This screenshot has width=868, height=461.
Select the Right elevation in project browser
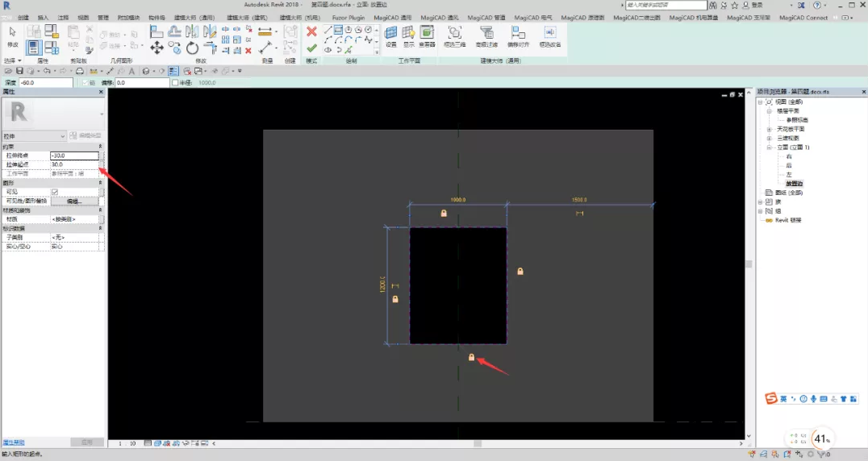click(789, 156)
